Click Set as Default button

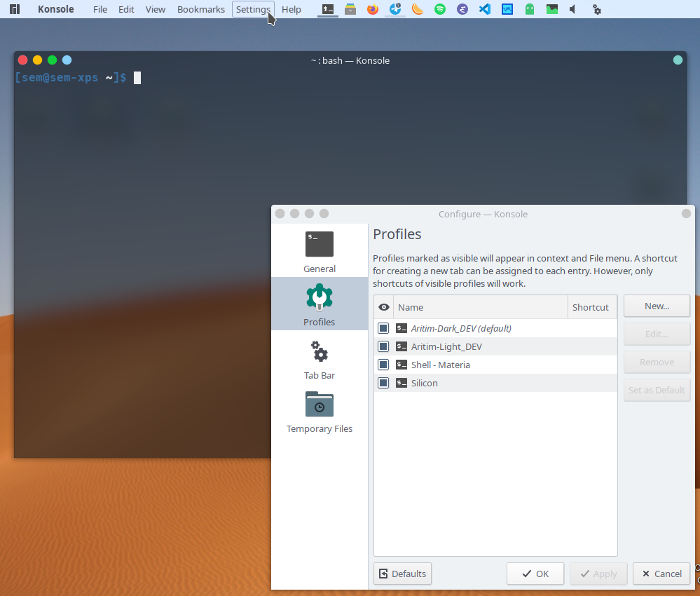pyautogui.click(x=657, y=390)
